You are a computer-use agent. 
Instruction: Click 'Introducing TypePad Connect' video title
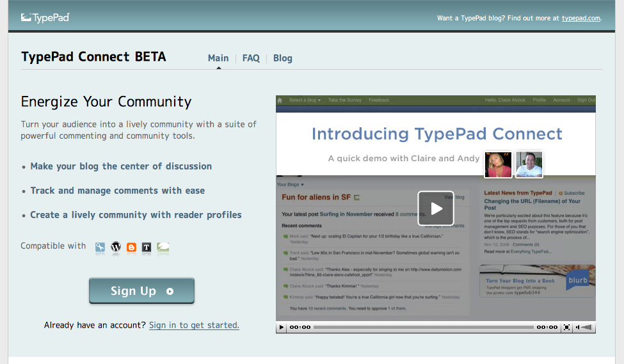coord(436,134)
